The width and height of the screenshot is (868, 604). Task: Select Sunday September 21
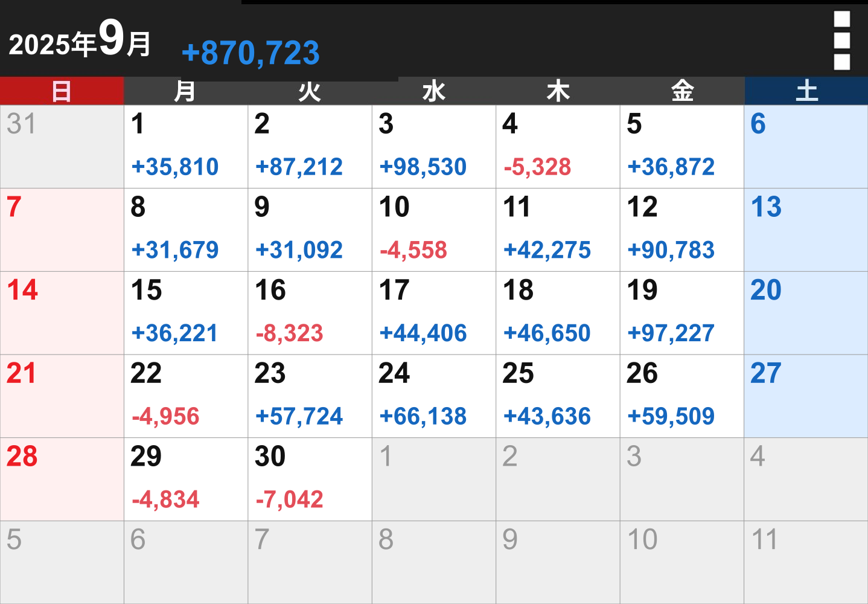[62, 396]
